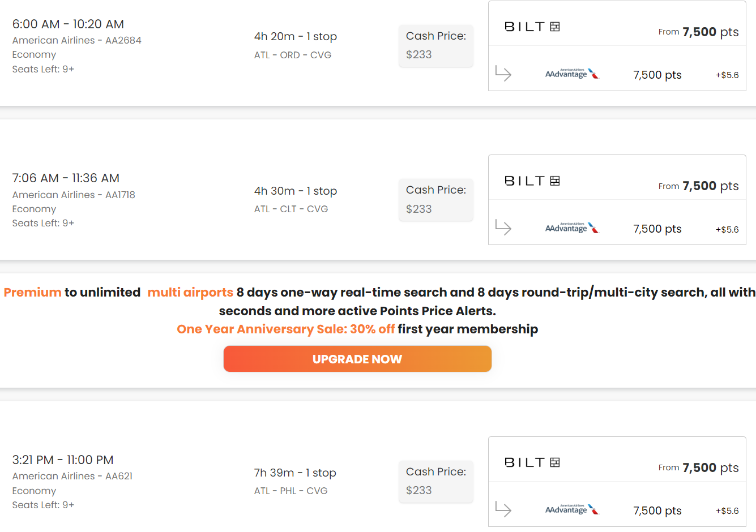Click the One Year Anniversary Sale 30% off text
The height and width of the screenshot is (532, 756).
click(x=285, y=329)
